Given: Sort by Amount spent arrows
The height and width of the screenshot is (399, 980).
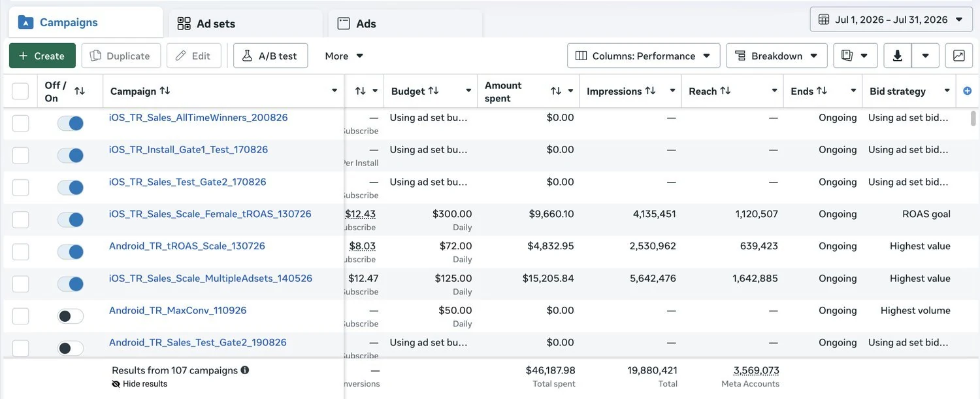Looking at the screenshot, I should (x=556, y=91).
